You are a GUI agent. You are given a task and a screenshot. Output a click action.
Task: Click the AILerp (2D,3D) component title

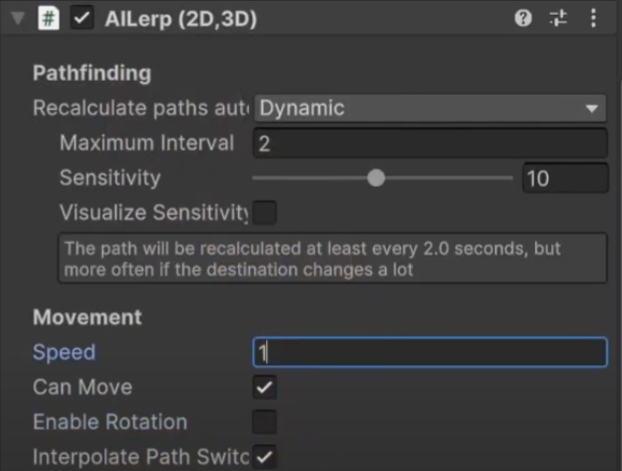click(179, 18)
